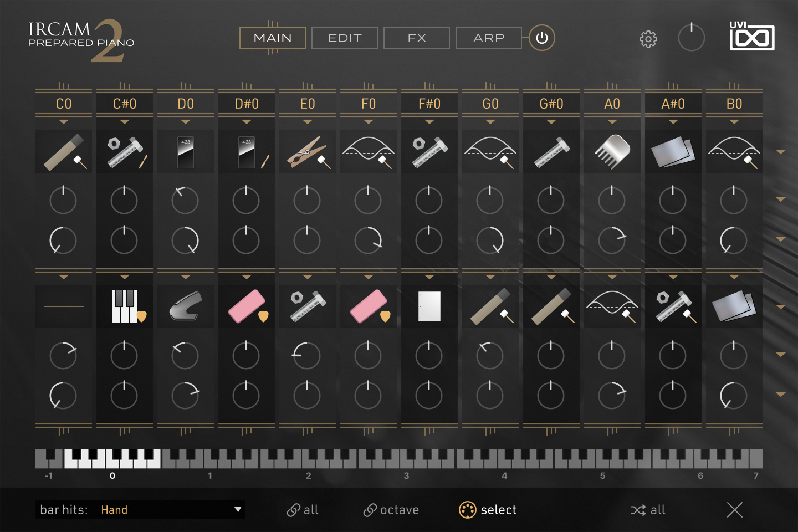Select the E0 lower bolt preparation icon
This screenshot has height=532, width=798.
coord(308,306)
